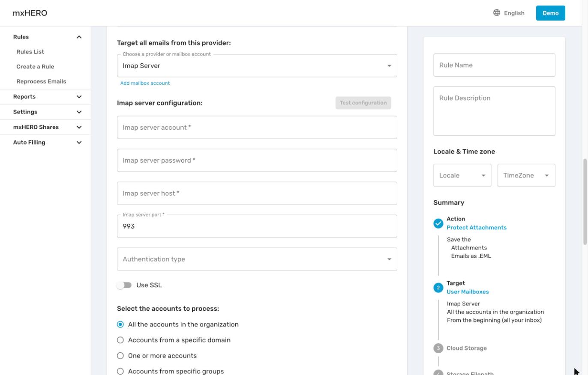Open Reprocess Emails in sidebar
Viewport: 588px width, 375px height.
click(41, 81)
